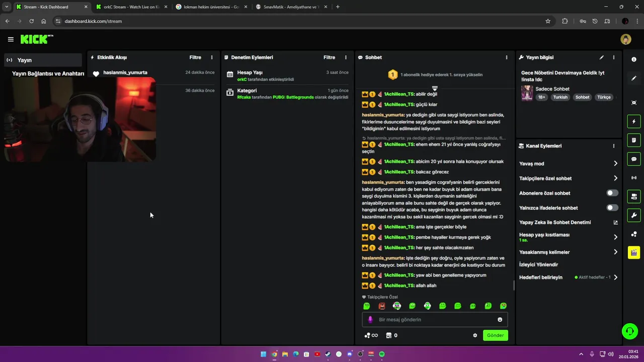This screenshot has width=644, height=362.
Task: Click the wrench icon in the right sidebar
Action: [634, 215]
